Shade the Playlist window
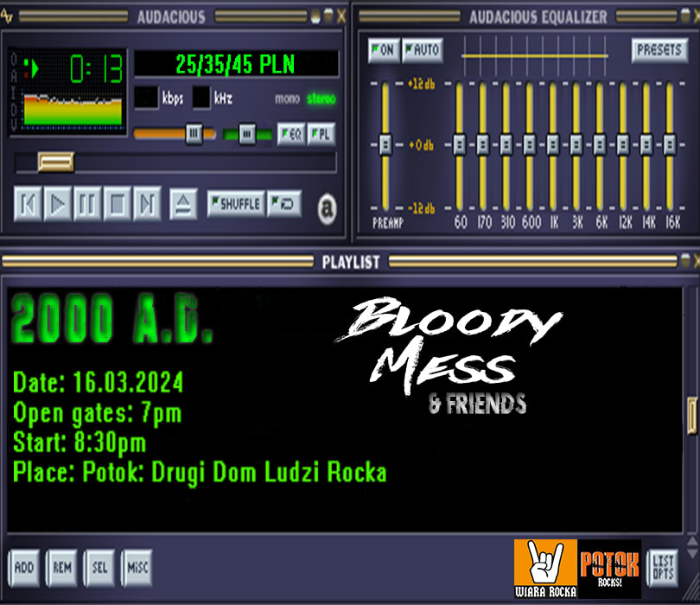Screen dimensions: 700x605 [685, 261]
